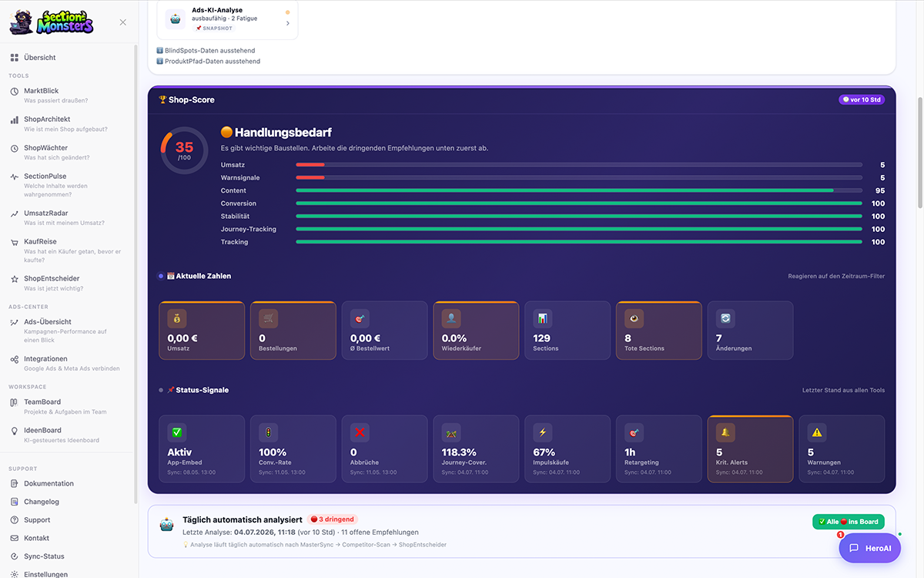Click the 'BlindSpots-Daten ausstehend' text
924x578 pixels.
[210, 51]
